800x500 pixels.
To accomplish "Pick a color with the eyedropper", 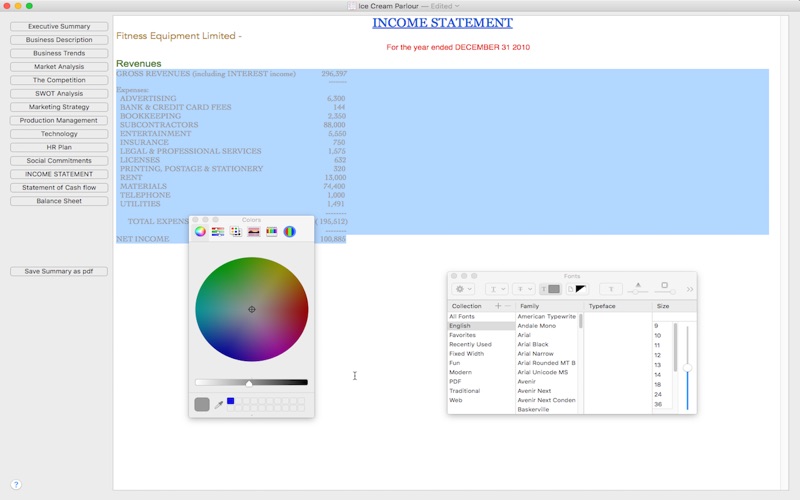I will [x=218, y=404].
